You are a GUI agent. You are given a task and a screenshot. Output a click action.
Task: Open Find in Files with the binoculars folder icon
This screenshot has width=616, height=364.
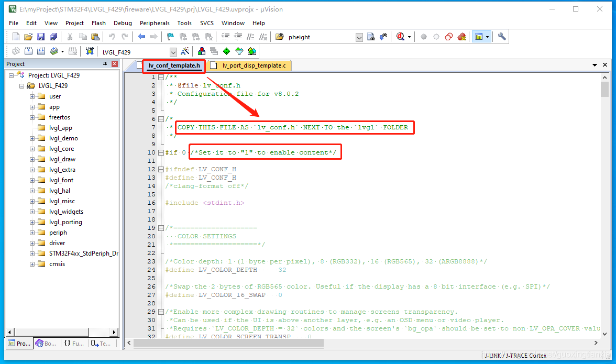coord(279,37)
